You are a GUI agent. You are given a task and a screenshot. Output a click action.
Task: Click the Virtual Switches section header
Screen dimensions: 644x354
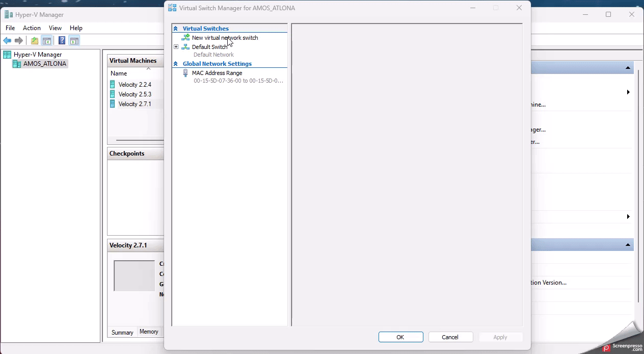pos(206,29)
